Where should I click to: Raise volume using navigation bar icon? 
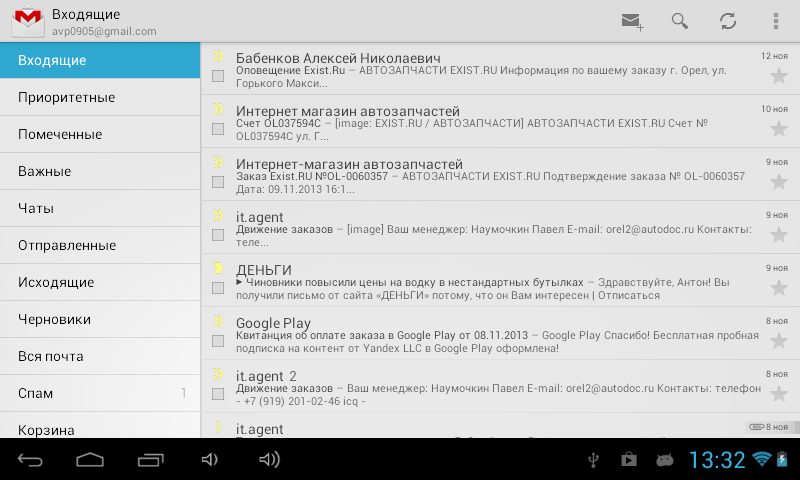pos(269,460)
